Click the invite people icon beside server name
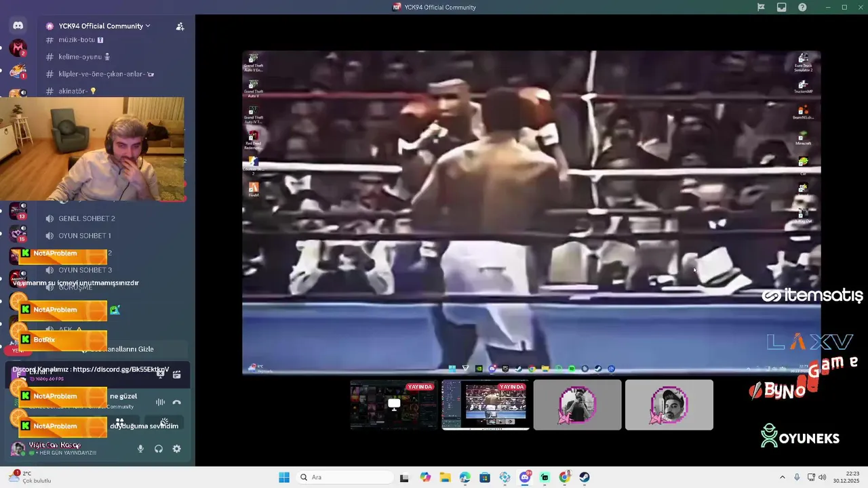The width and height of the screenshot is (868, 488). coord(180,26)
